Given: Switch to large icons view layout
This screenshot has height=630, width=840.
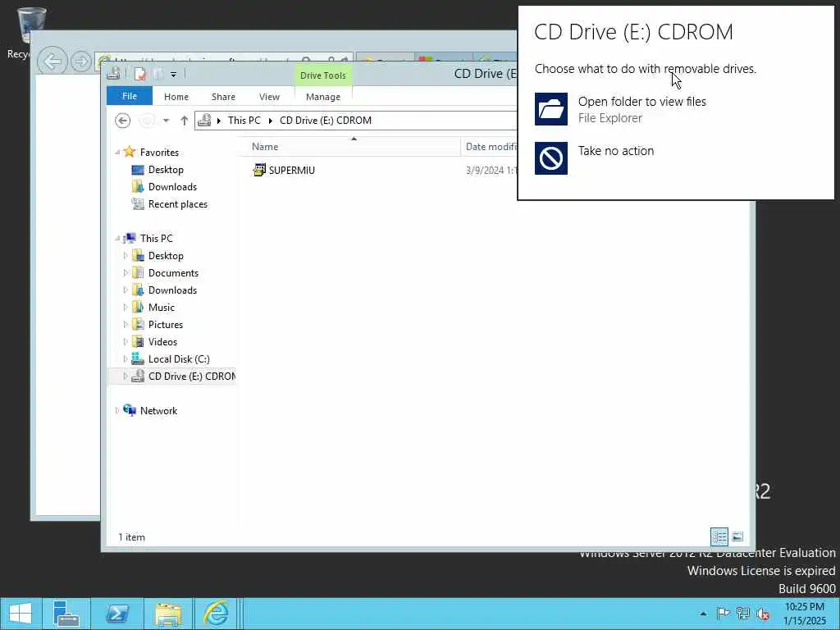Looking at the screenshot, I should tap(737, 536).
